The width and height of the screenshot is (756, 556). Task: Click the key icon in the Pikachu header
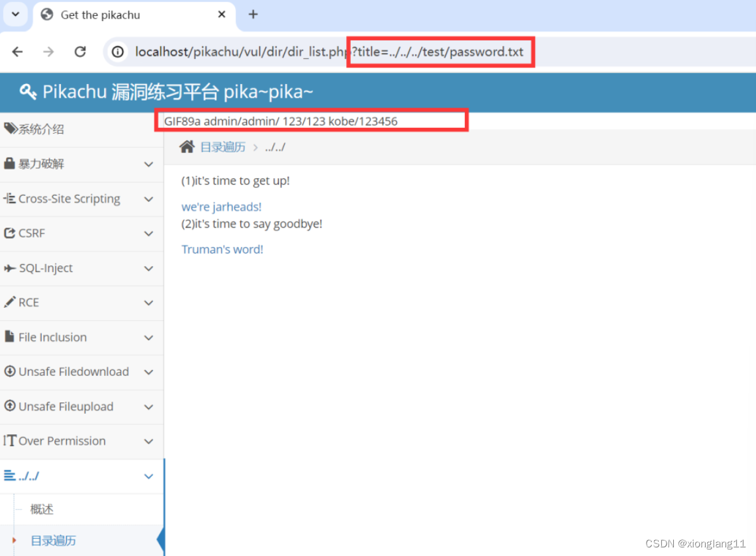pyautogui.click(x=28, y=91)
